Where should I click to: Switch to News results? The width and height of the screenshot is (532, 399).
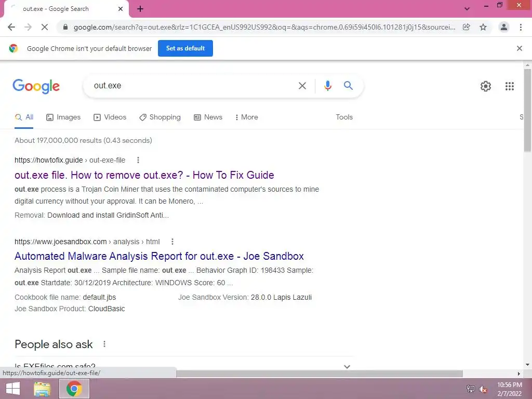[x=208, y=117]
